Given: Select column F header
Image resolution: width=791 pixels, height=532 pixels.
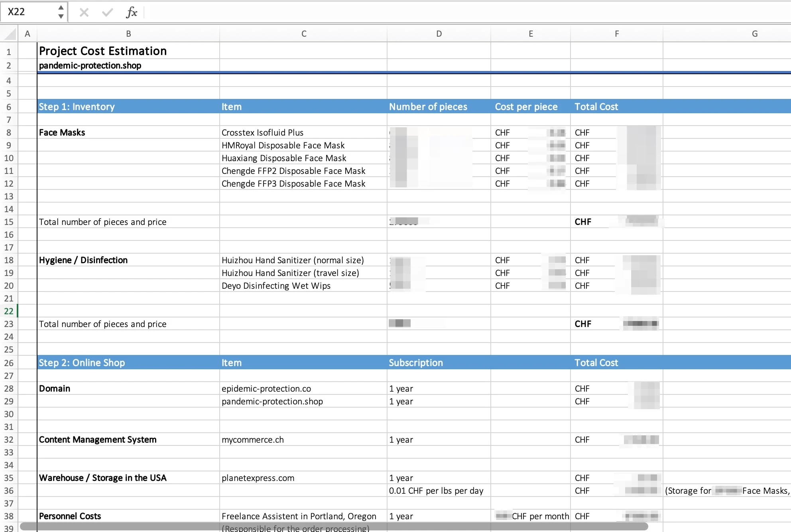Looking at the screenshot, I should [x=617, y=34].
